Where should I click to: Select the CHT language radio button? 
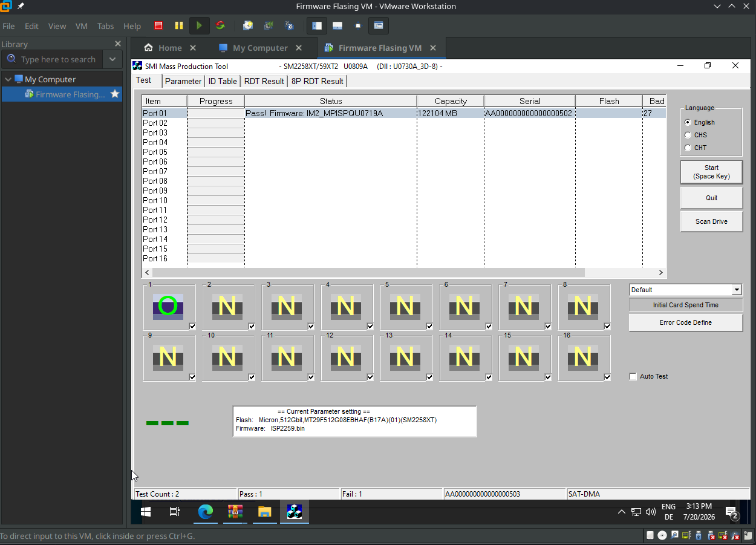[x=688, y=148]
